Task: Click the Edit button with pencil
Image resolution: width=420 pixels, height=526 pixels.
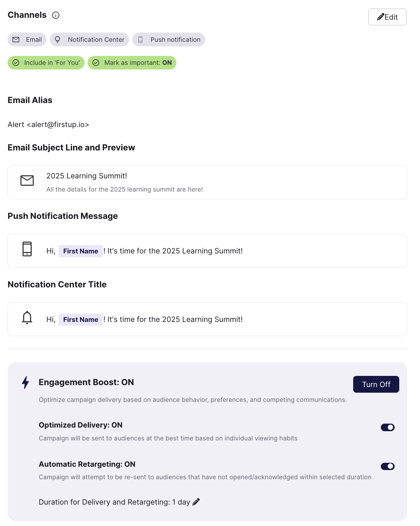Action: (387, 17)
